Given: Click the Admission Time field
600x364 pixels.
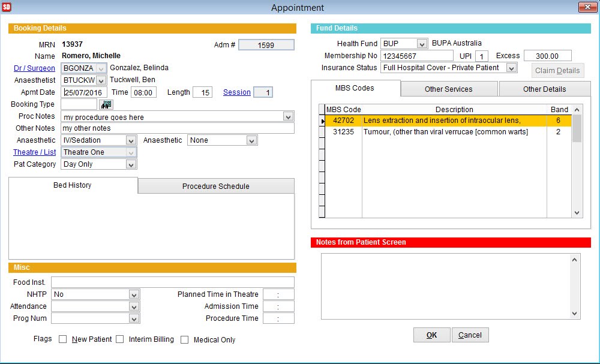Looking at the screenshot, I should click(278, 306).
